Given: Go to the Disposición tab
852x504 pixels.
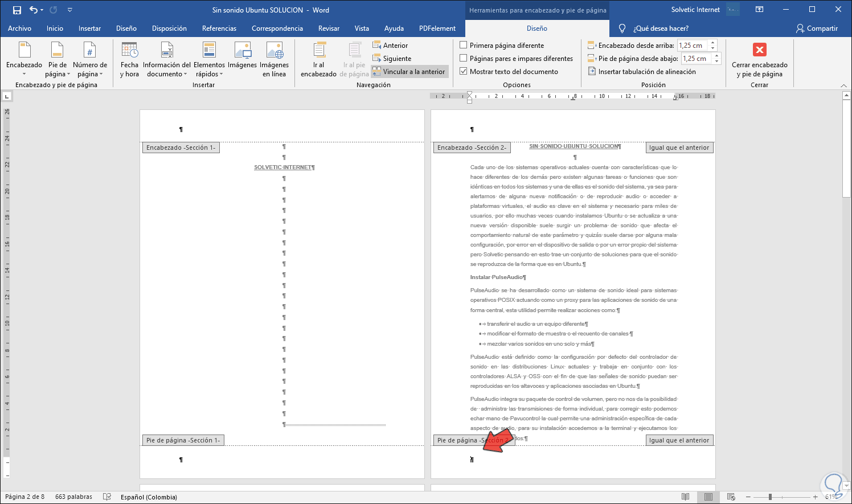Looking at the screenshot, I should 169,28.
